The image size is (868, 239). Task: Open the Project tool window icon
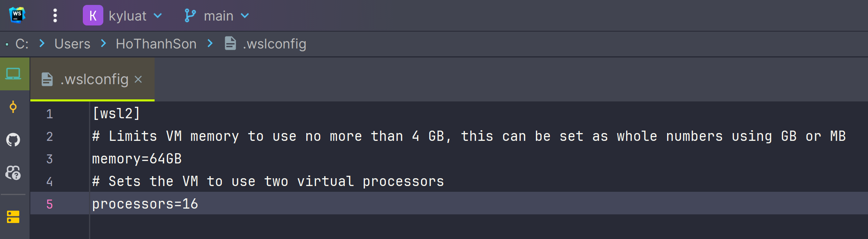tap(14, 74)
